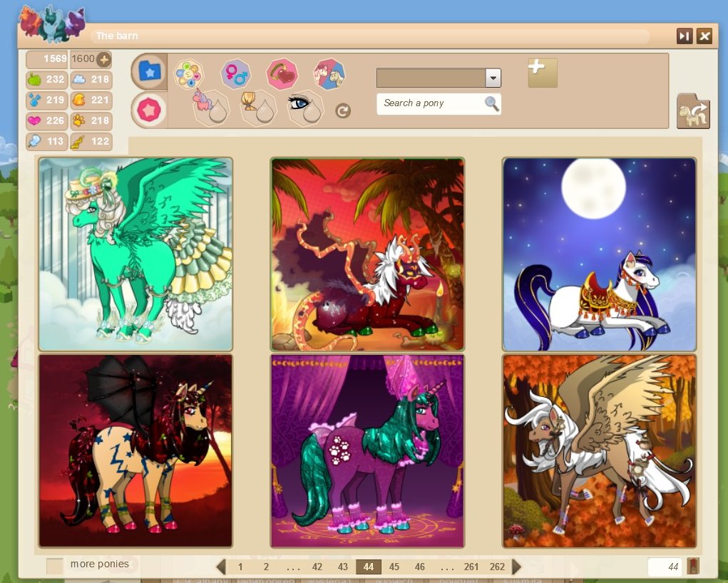
Task: Click the door icon beside page input
Action: (693, 567)
